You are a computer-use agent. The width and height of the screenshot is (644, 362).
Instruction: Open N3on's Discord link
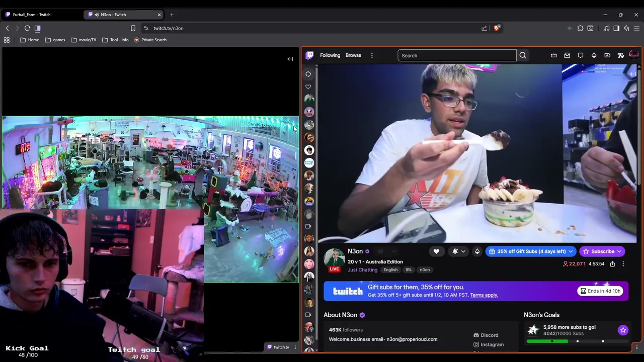pyautogui.click(x=486, y=335)
